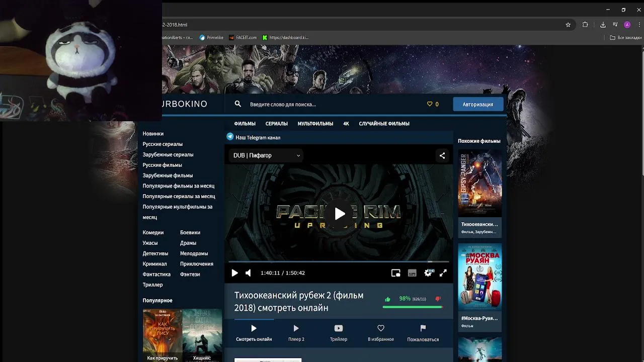Expand the DUB | Пифагор voice dropdown
Viewport: 644px width, 362px height.
267,155
